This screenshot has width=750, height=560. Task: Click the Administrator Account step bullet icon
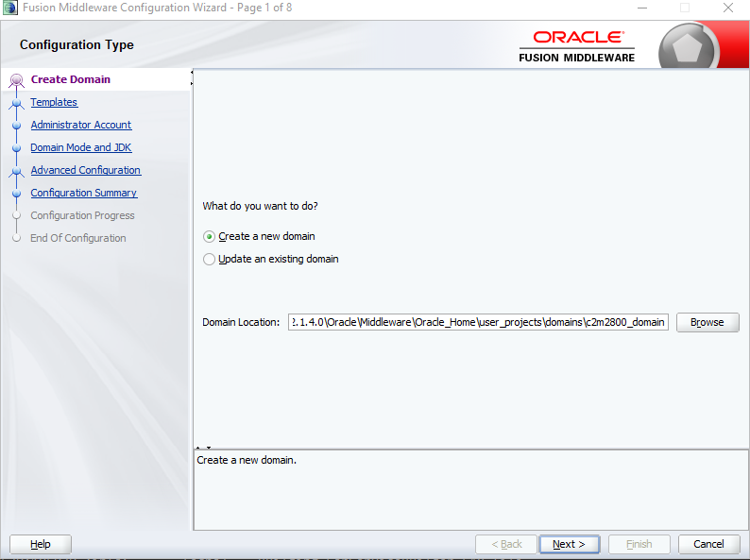[17, 126]
